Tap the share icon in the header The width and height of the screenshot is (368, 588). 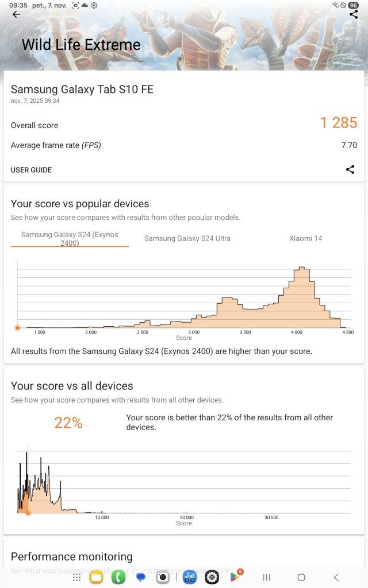(x=354, y=14)
